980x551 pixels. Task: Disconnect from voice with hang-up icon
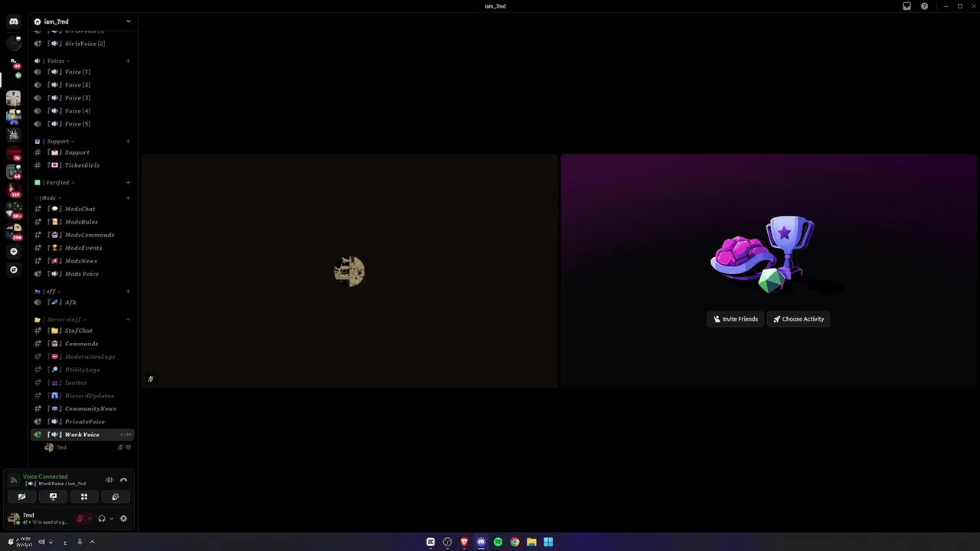click(123, 480)
